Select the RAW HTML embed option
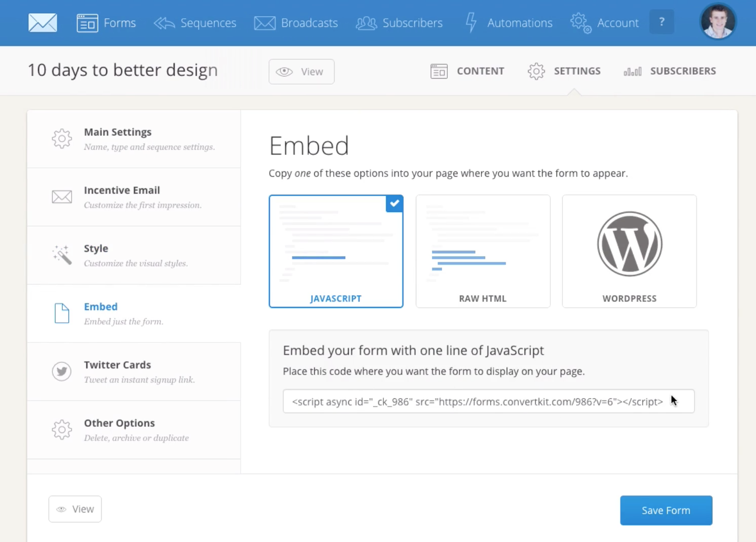This screenshot has height=542, width=756. 483,251
